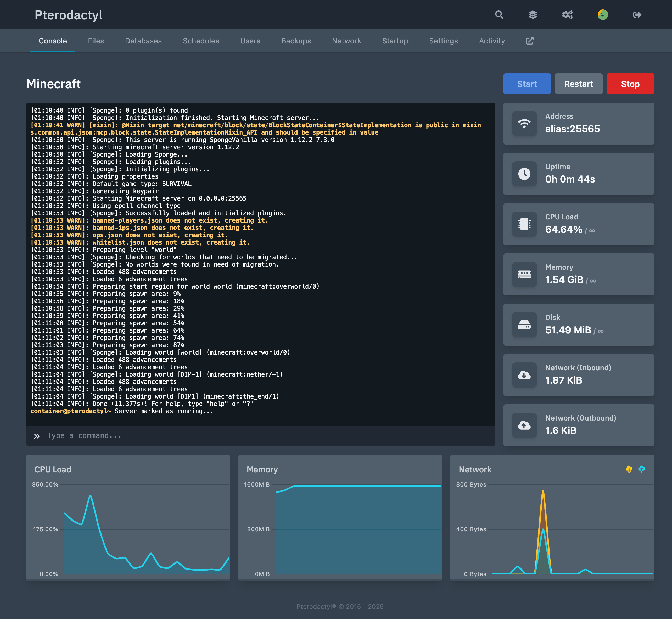
Task: Click the Network Outbound cloud upload icon
Action: click(524, 425)
